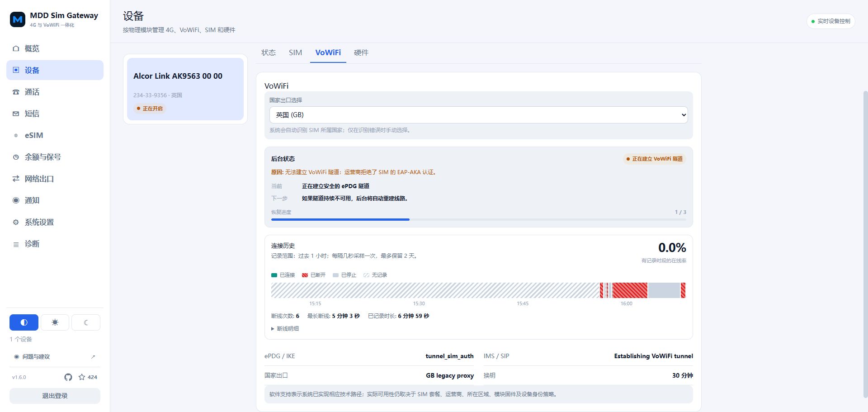The height and width of the screenshot is (412, 868).
Task: Click the 最长断线: 5 分钟 3 秒 statistic
Action: (334, 316)
